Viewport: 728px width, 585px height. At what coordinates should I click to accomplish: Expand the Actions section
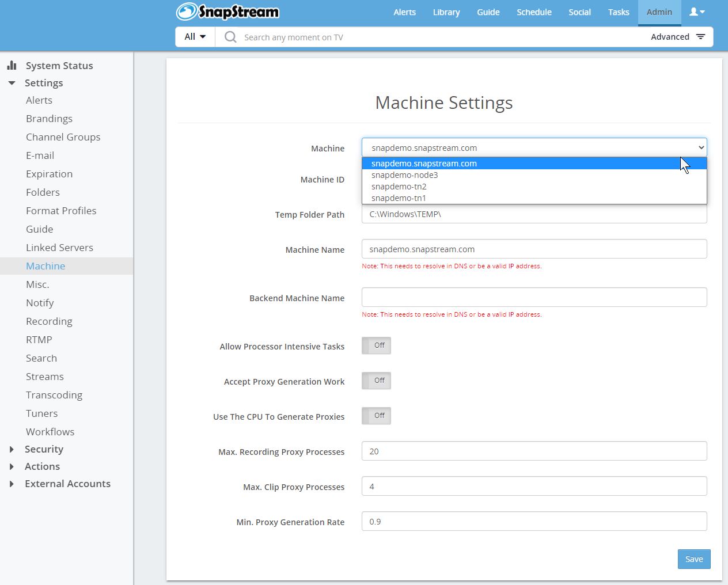pyautogui.click(x=12, y=466)
